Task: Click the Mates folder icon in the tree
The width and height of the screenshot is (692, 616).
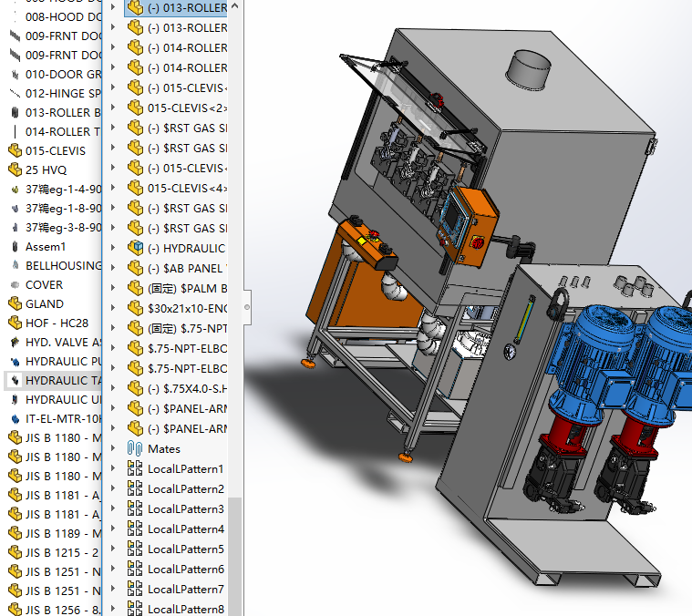Action: tap(135, 448)
